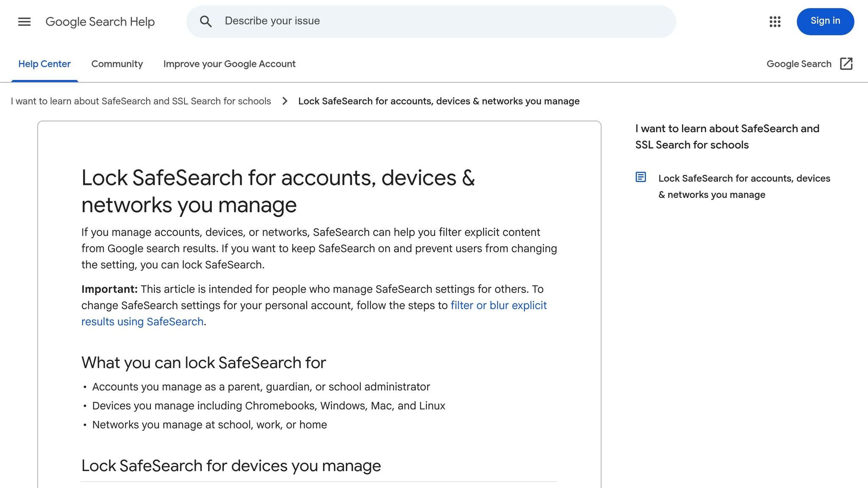Click 'Lock SafeSearch for devices you manage' heading
The width and height of the screenshot is (868, 488).
tap(231, 466)
